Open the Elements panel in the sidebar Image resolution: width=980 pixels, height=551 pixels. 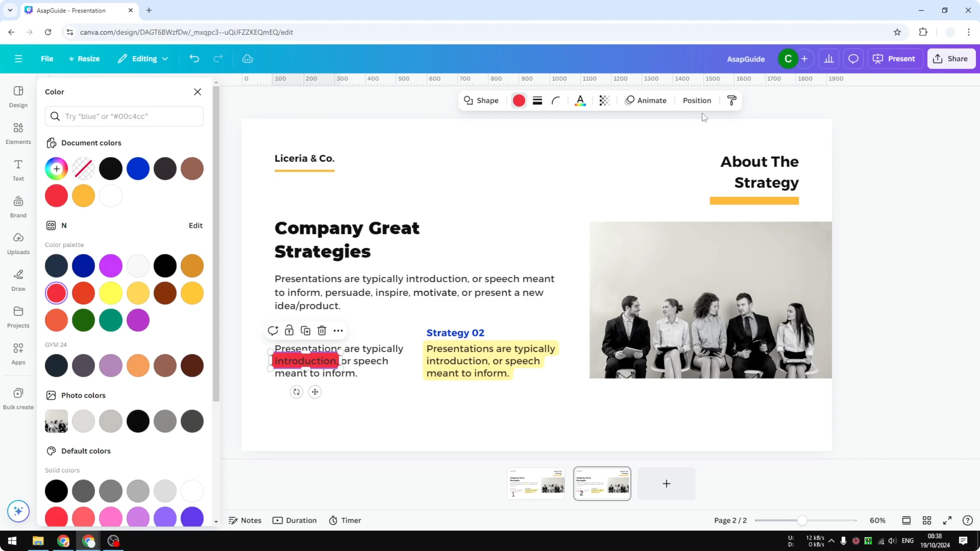[18, 133]
